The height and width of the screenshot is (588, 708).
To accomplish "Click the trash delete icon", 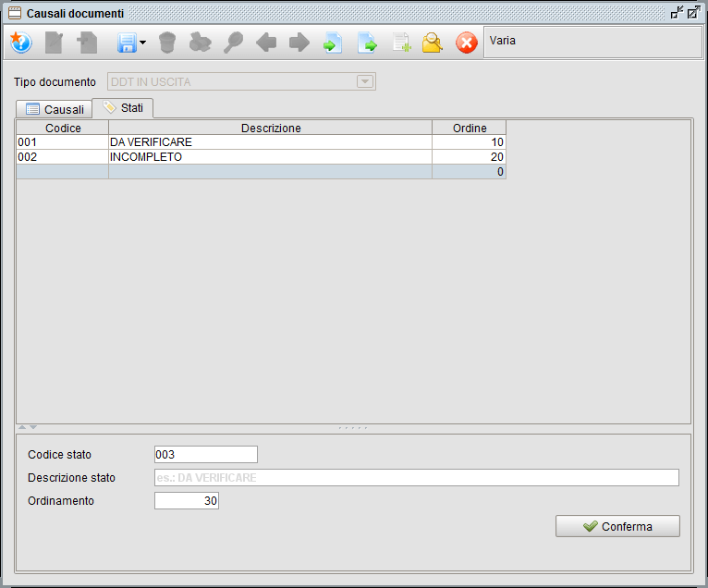I will click(167, 43).
